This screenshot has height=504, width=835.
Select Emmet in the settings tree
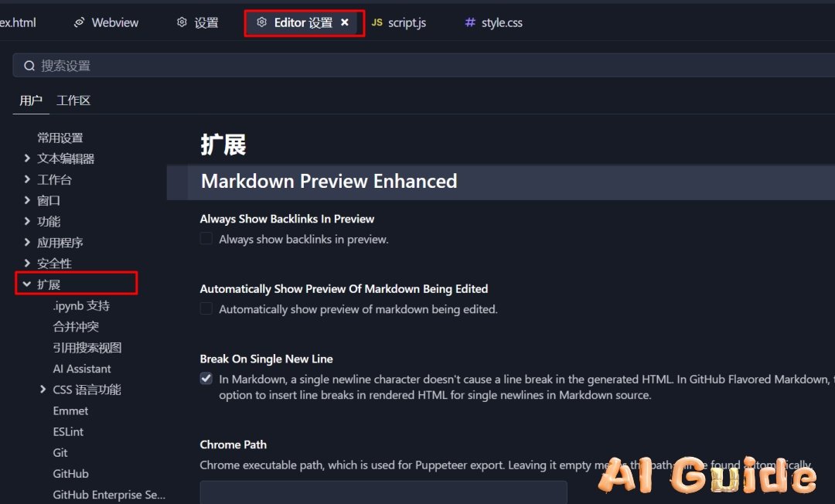click(71, 410)
